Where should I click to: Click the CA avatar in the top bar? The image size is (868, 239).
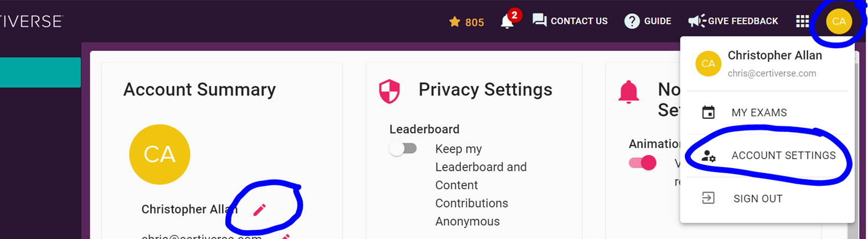(x=839, y=22)
